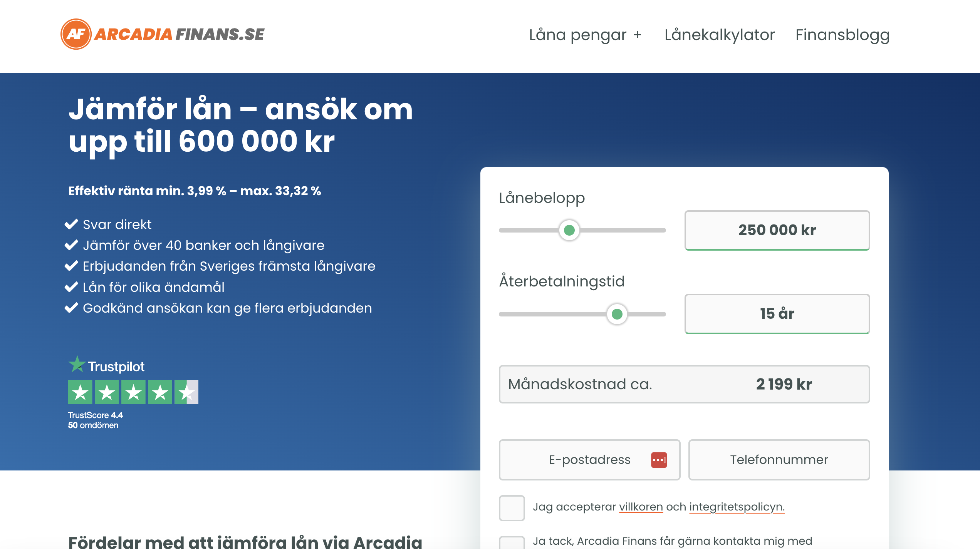This screenshot has width=980, height=549.
Task: Click the red password manager icon in email field
Action: point(659,460)
